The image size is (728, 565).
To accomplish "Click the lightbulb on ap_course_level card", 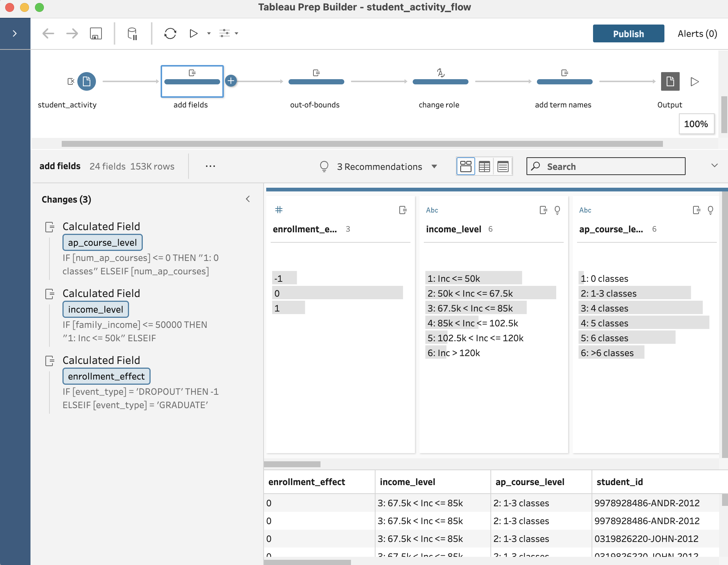I will coord(711,210).
